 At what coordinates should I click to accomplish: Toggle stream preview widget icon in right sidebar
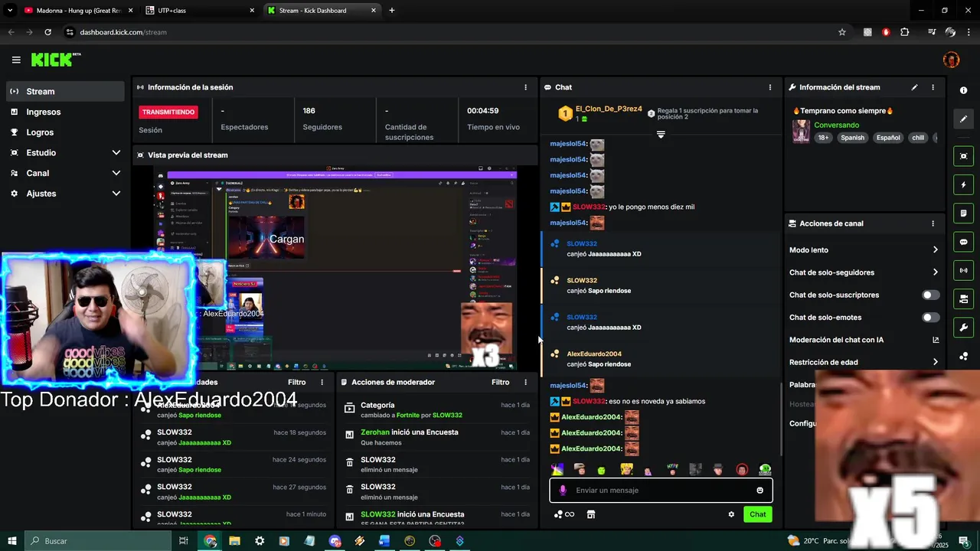(x=963, y=156)
